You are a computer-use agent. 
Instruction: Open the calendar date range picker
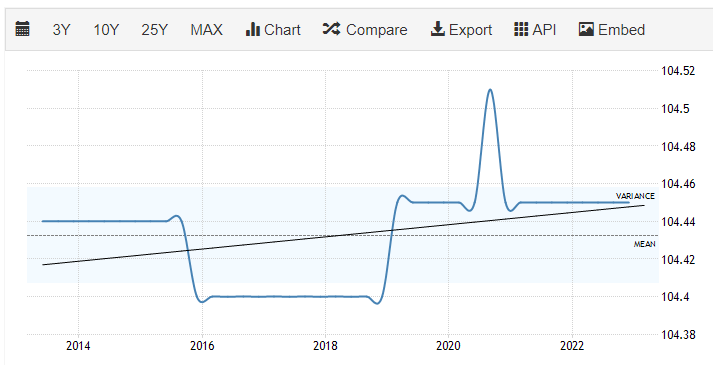pos(22,29)
